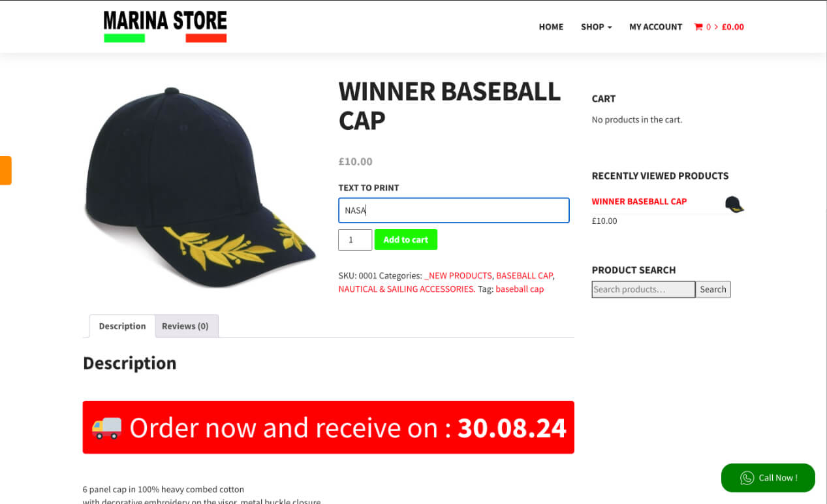Switch to the Reviews (0) tab
Image resolution: width=827 pixels, height=504 pixels.
[185, 326]
